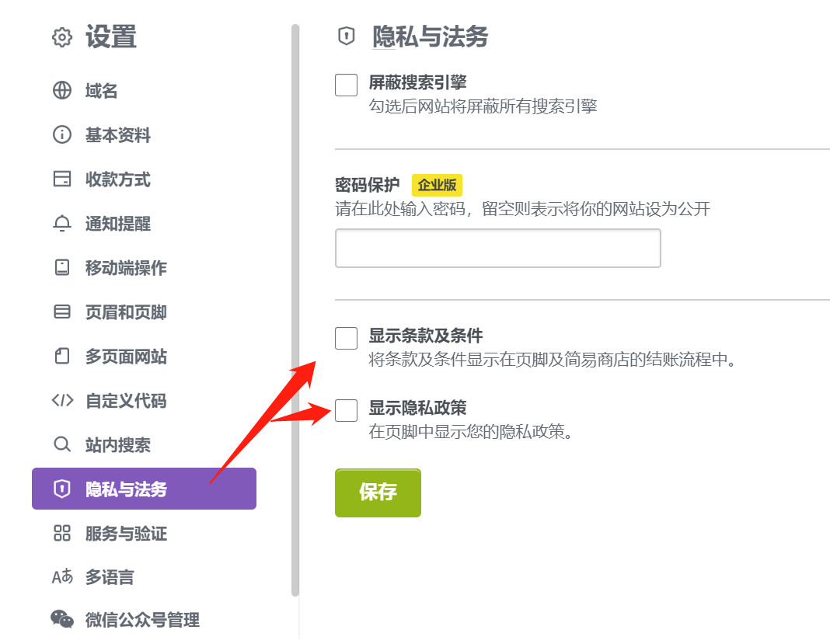
Task: Tick the 显示条款及条件 checkbox
Action: 346,338
